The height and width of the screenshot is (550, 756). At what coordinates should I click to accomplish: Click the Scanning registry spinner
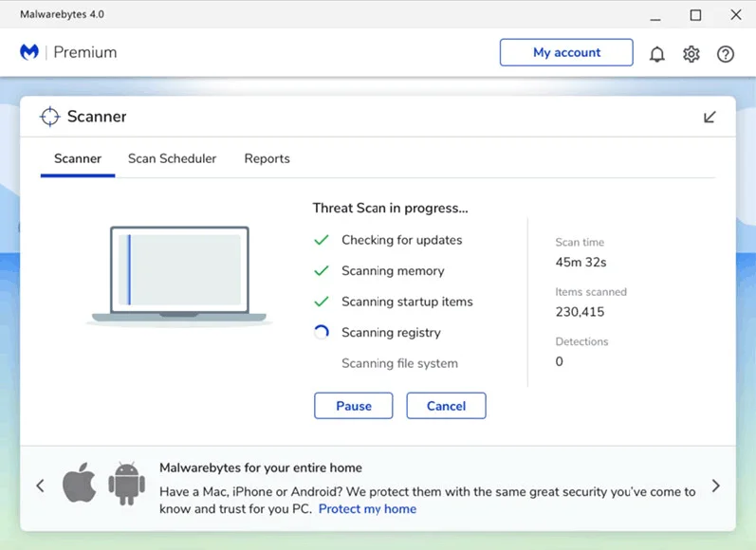coord(322,333)
